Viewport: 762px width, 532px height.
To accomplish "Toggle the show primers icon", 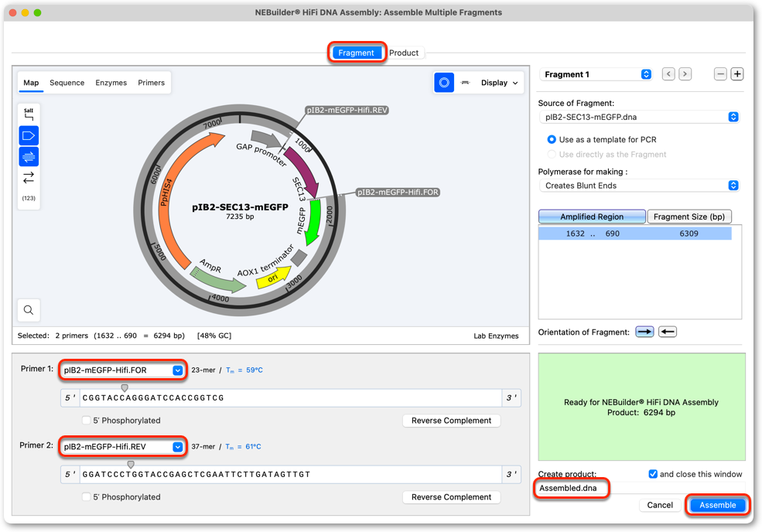I will (x=29, y=156).
